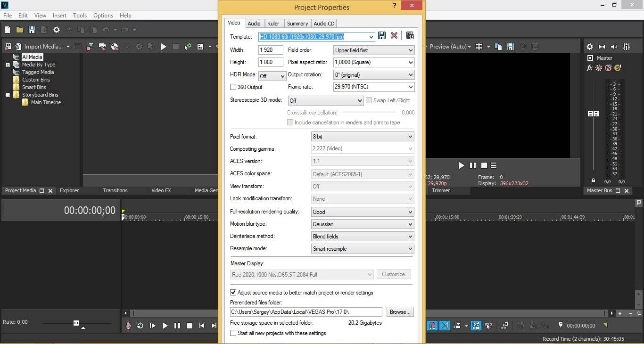Open the overlays grid icon in preview
This screenshot has height=344, width=644.
click(479, 47)
